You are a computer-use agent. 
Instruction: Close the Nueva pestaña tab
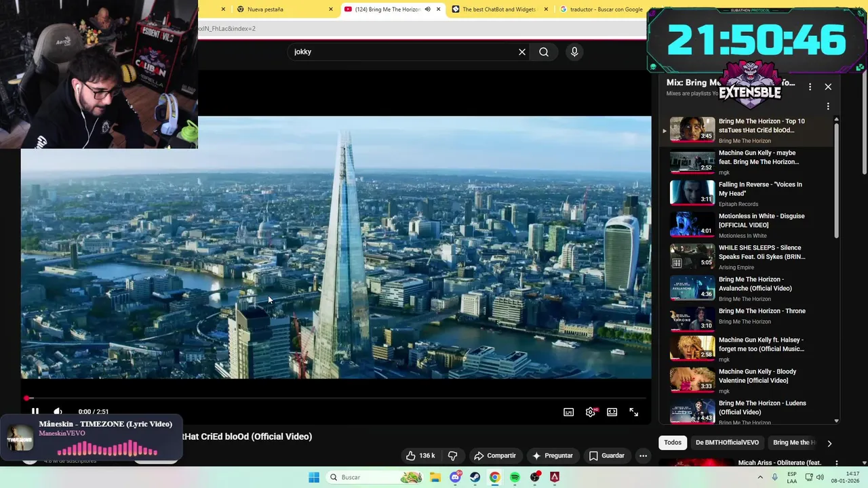(x=331, y=9)
